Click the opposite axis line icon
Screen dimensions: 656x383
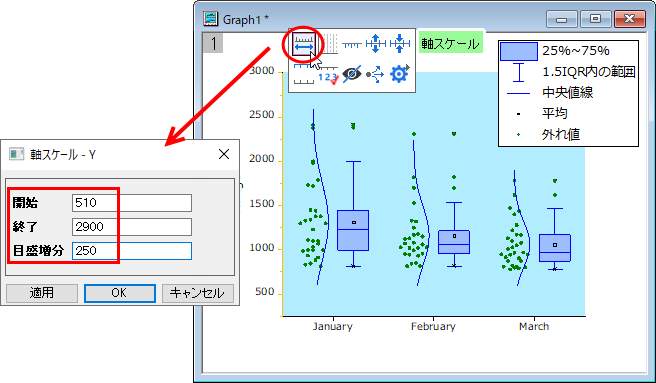point(304,75)
